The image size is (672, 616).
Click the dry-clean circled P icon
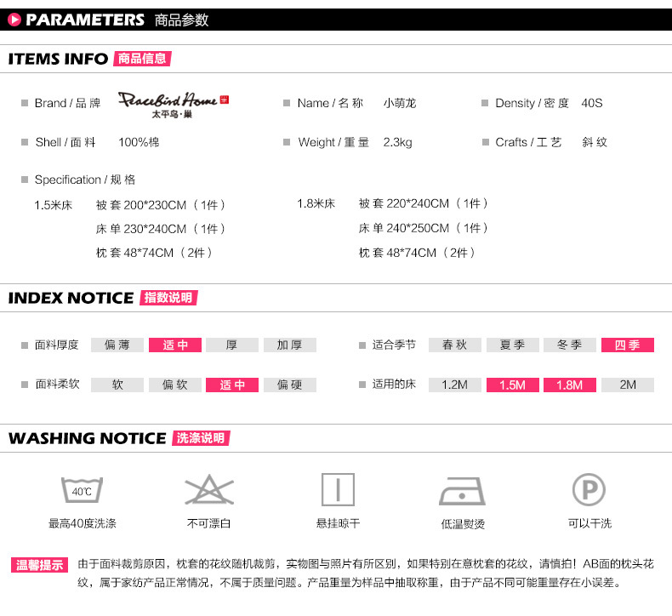click(x=589, y=490)
